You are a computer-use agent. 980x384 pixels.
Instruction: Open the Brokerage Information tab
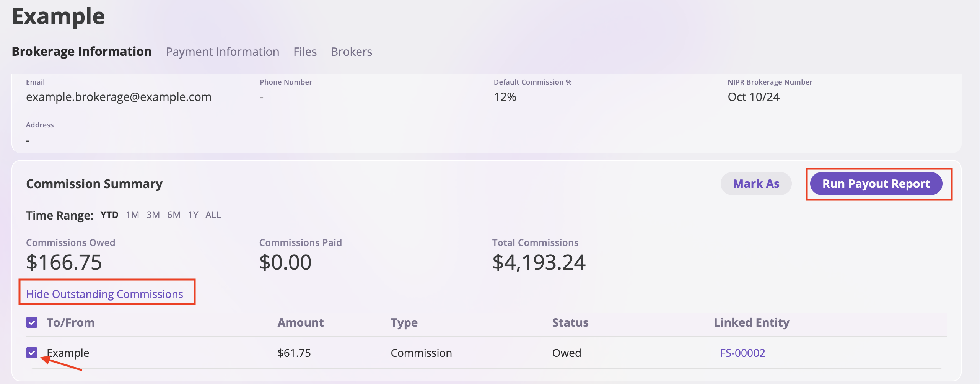click(81, 52)
